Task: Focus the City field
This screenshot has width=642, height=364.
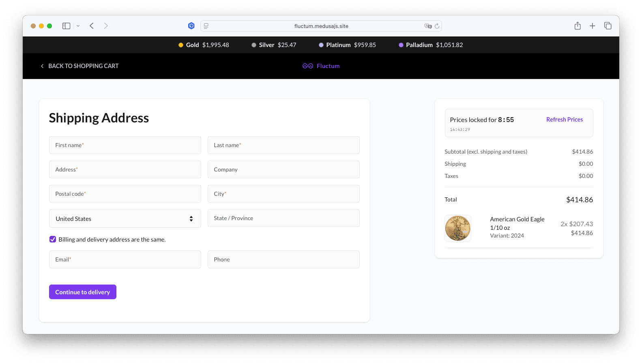Action: coord(283,194)
